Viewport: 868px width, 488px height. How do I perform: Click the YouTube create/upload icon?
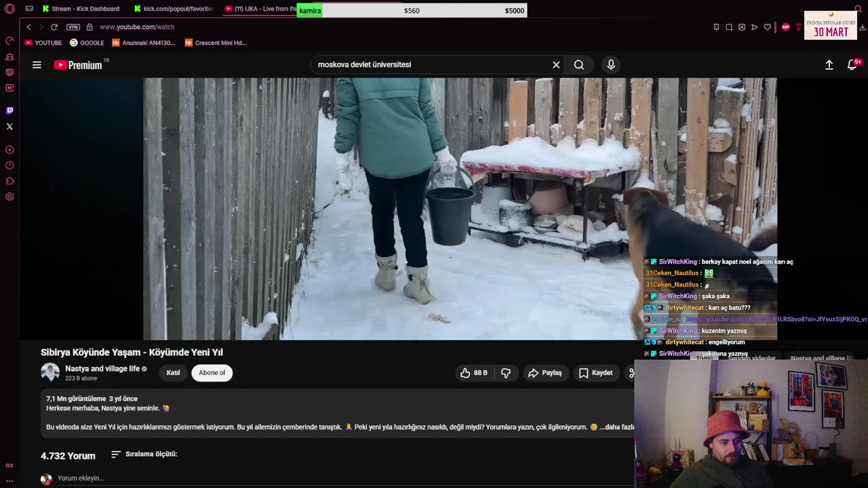(829, 64)
